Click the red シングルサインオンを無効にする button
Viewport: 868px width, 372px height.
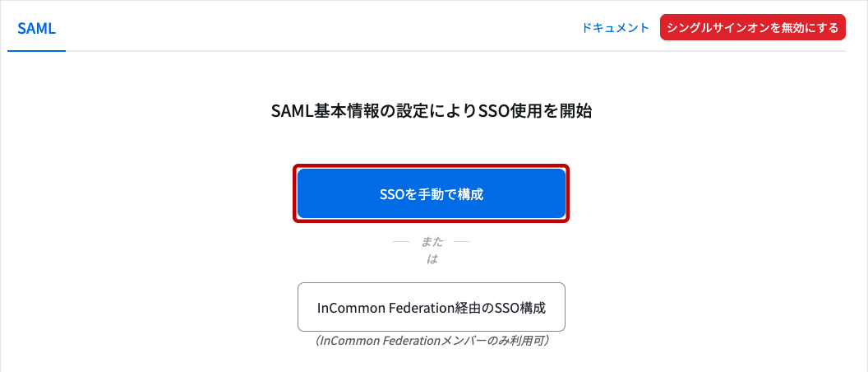pos(753,28)
